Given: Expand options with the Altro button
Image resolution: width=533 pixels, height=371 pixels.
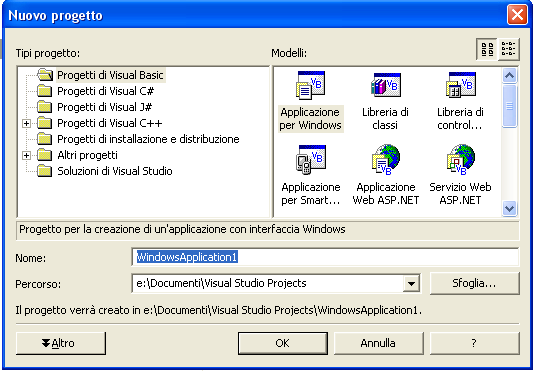Looking at the screenshot, I should click(x=61, y=343).
